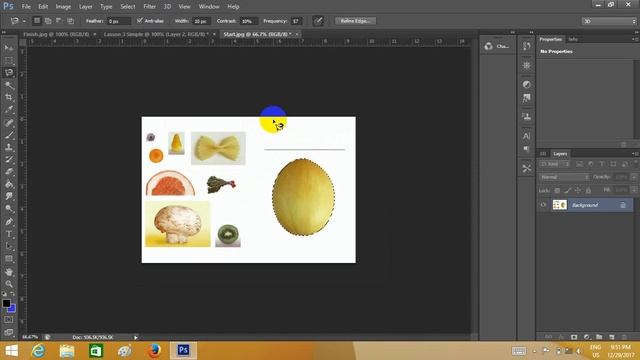Click the blue background color swatch

point(12,309)
